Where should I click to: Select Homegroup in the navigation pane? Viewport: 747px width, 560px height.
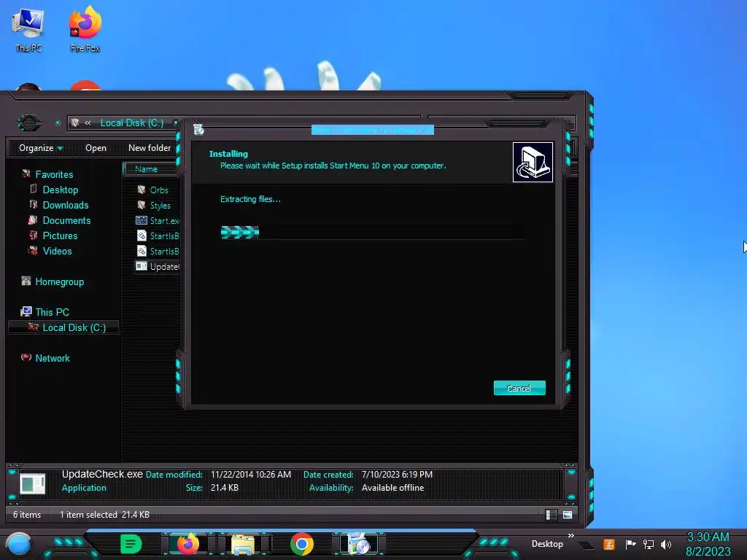click(60, 281)
